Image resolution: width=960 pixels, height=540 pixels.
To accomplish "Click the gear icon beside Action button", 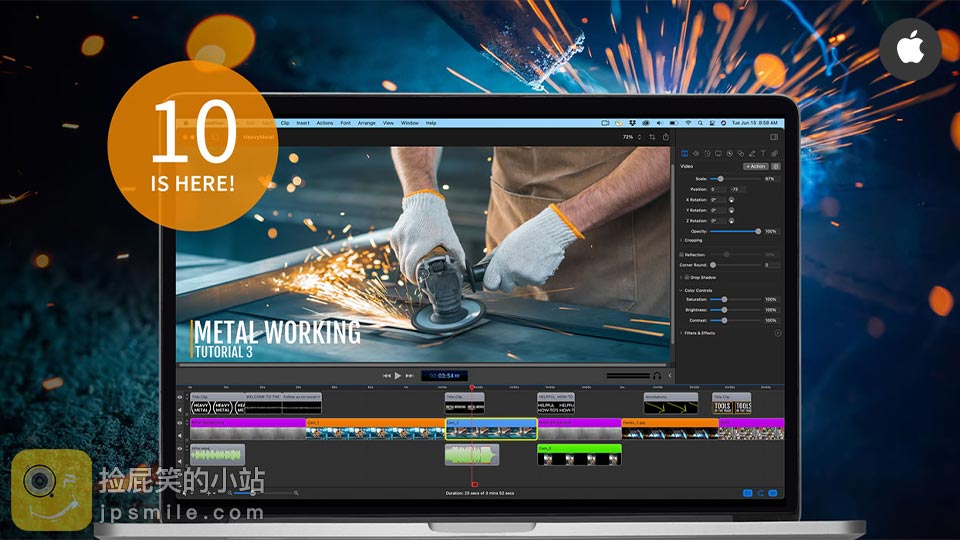I will pyautogui.click(x=776, y=167).
